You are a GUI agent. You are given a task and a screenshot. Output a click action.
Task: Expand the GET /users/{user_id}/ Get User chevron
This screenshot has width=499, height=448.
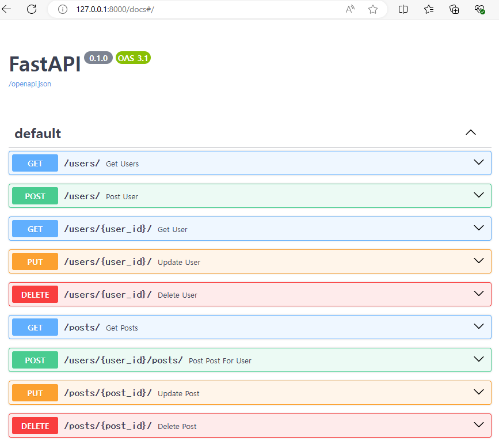pos(479,228)
